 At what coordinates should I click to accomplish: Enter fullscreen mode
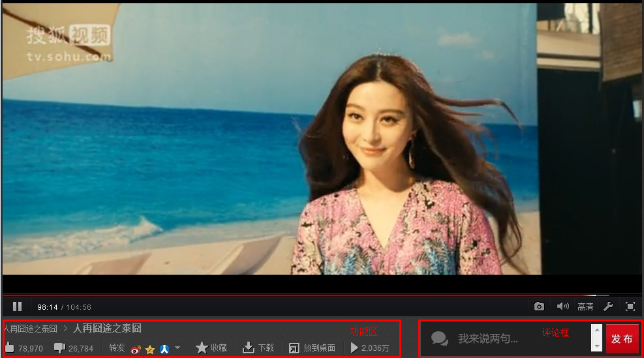click(x=630, y=306)
